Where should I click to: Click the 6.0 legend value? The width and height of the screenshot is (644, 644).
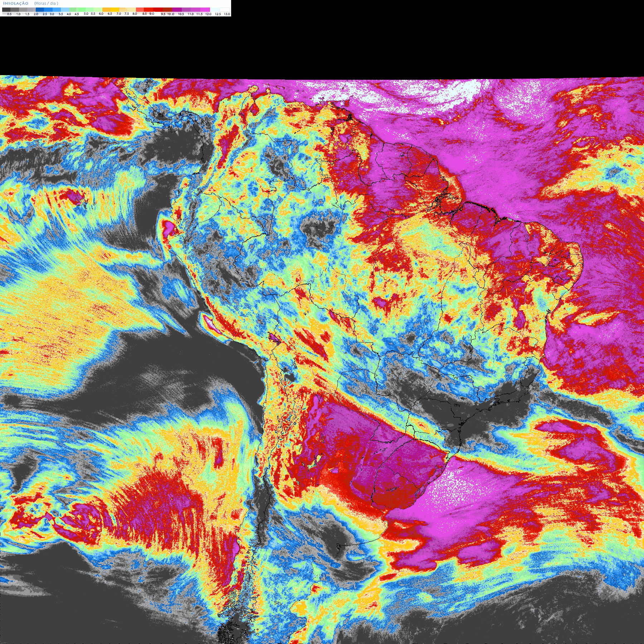tap(101, 14)
